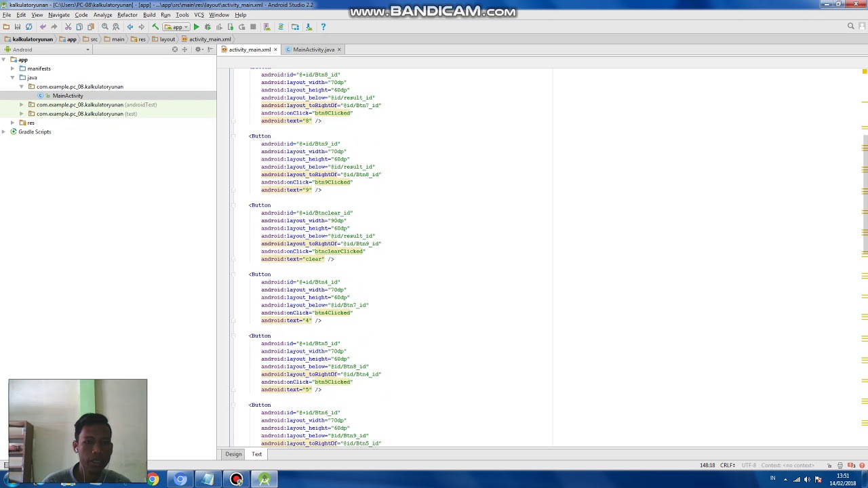The width and height of the screenshot is (868, 488).
Task: Cut the selection using the scissors icon
Action: (68, 27)
